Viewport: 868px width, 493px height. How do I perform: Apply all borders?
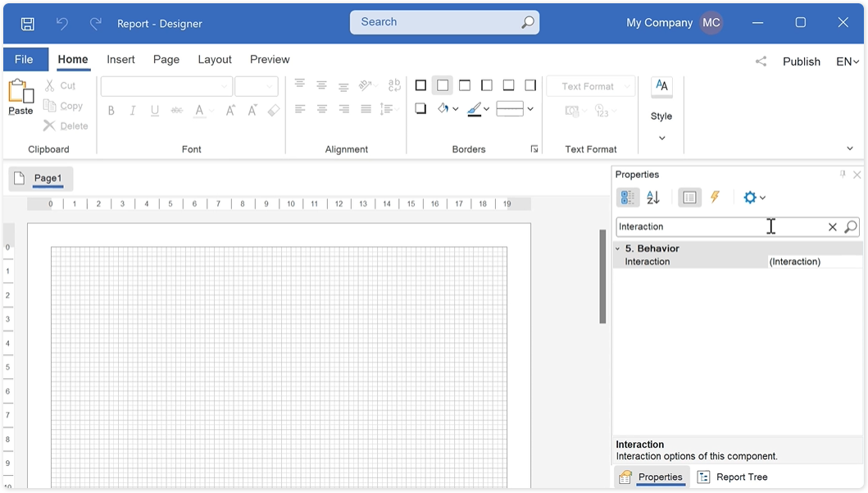[x=420, y=85]
